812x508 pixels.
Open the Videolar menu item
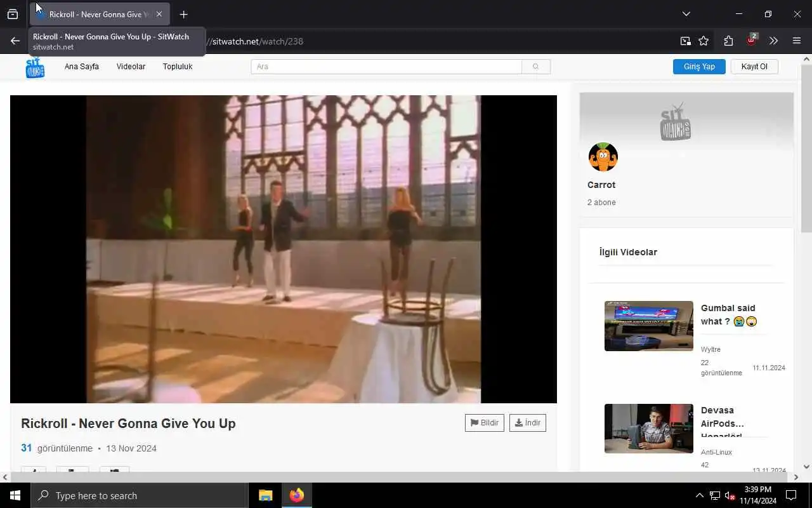131,67
